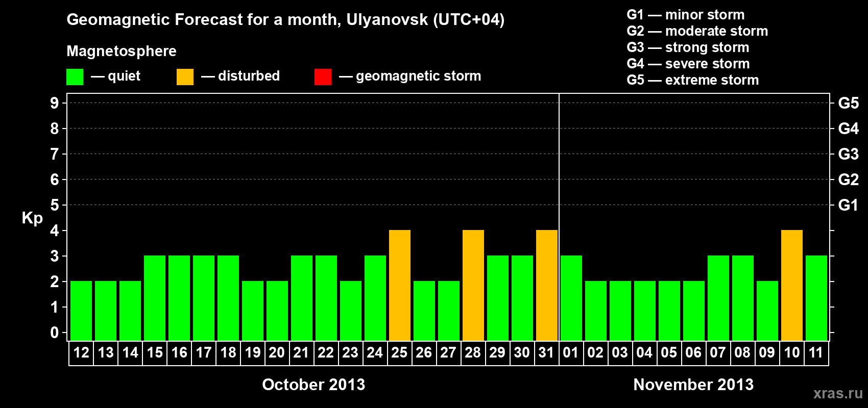Viewport: 868px width, 408px height.
Task: Click the green bar for October 12
Action: click(x=81, y=311)
